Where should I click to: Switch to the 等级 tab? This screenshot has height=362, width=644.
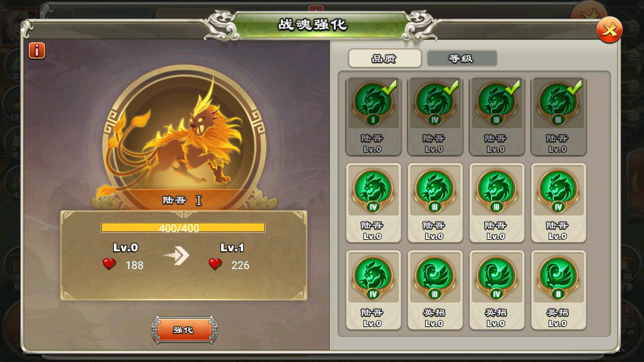tap(462, 59)
